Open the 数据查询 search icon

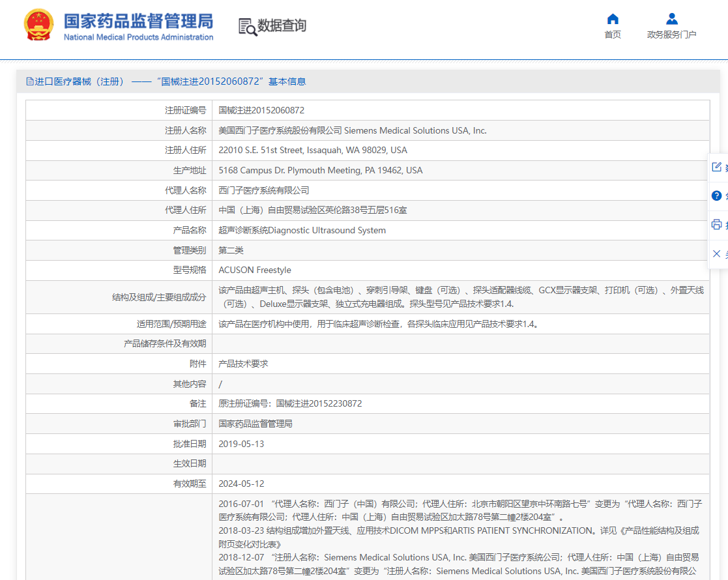tap(248, 27)
